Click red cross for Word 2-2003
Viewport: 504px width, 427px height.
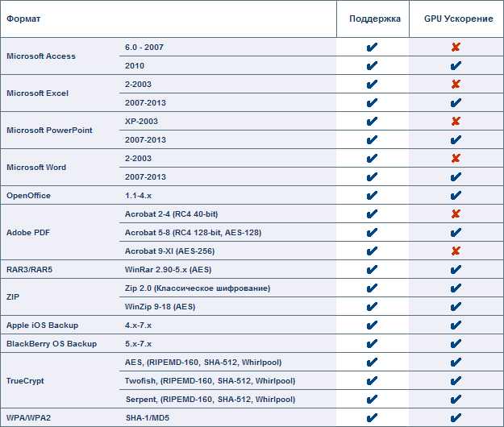(456, 159)
